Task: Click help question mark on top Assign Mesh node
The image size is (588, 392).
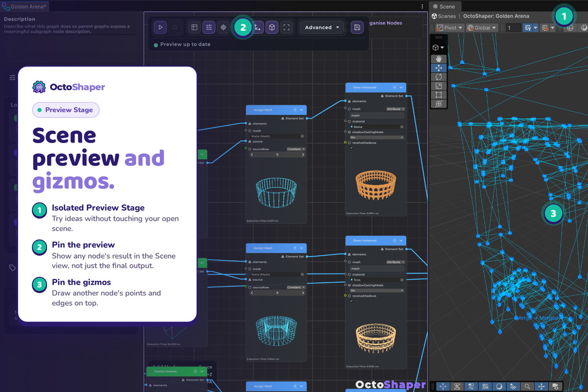Action: click(x=295, y=110)
